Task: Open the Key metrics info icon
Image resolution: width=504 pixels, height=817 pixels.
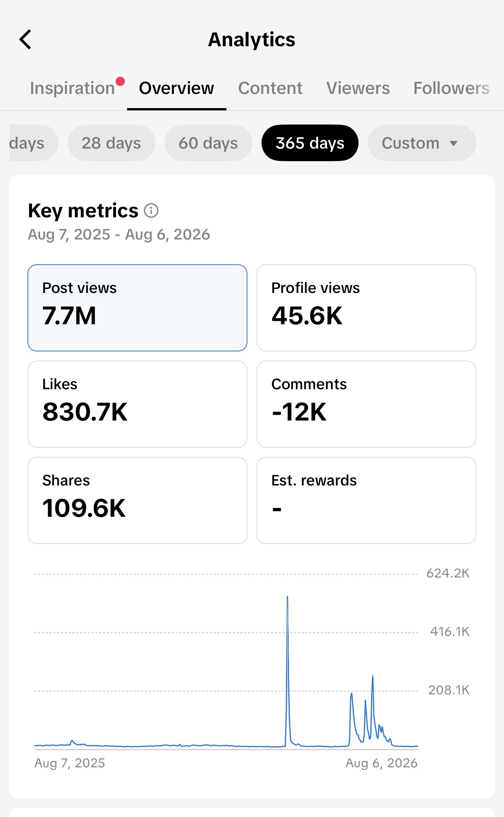Action: click(x=151, y=210)
